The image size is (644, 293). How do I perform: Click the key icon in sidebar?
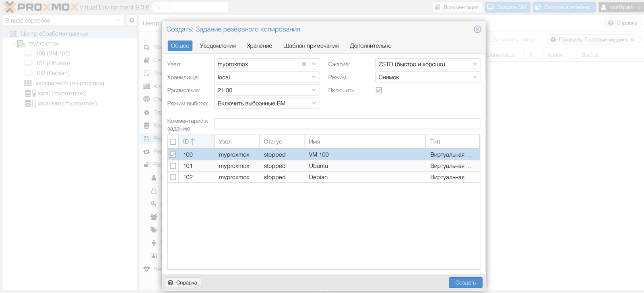154,204
